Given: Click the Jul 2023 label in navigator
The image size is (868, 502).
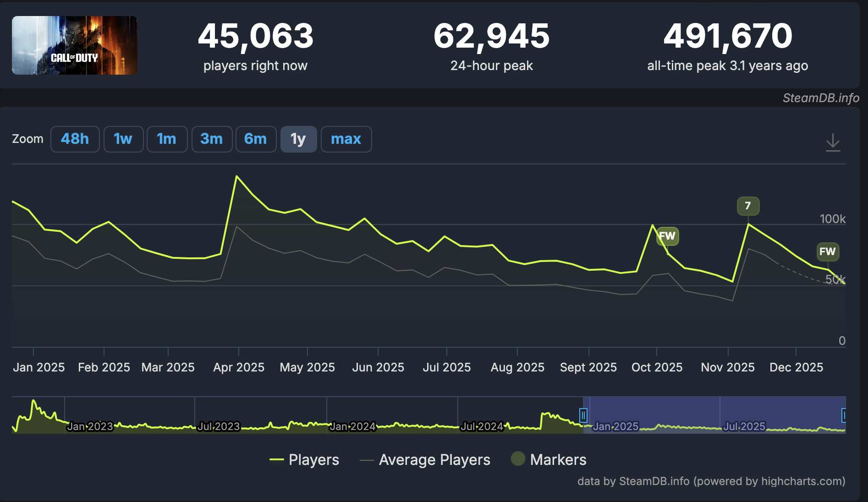Looking at the screenshot, I should tap(219, 426).
